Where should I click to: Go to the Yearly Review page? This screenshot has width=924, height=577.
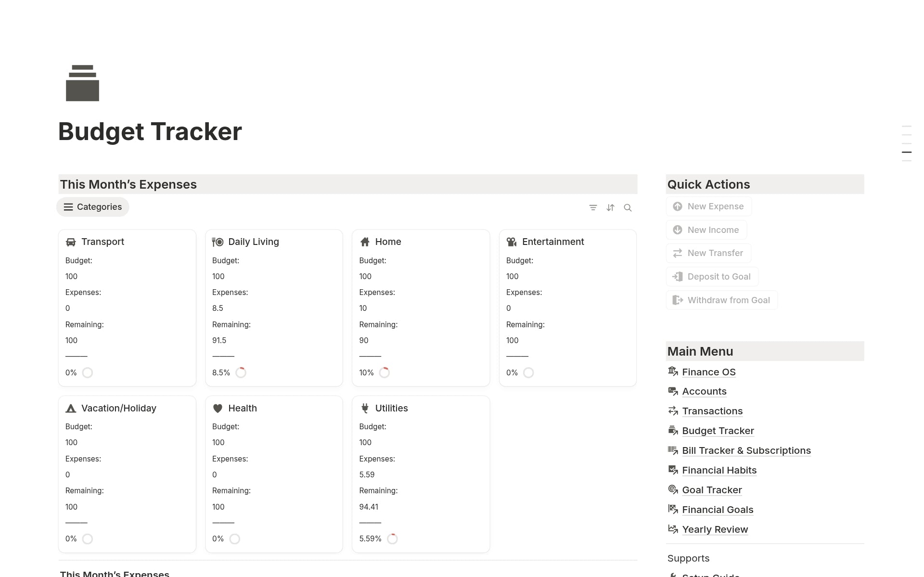tap(715, 529)
